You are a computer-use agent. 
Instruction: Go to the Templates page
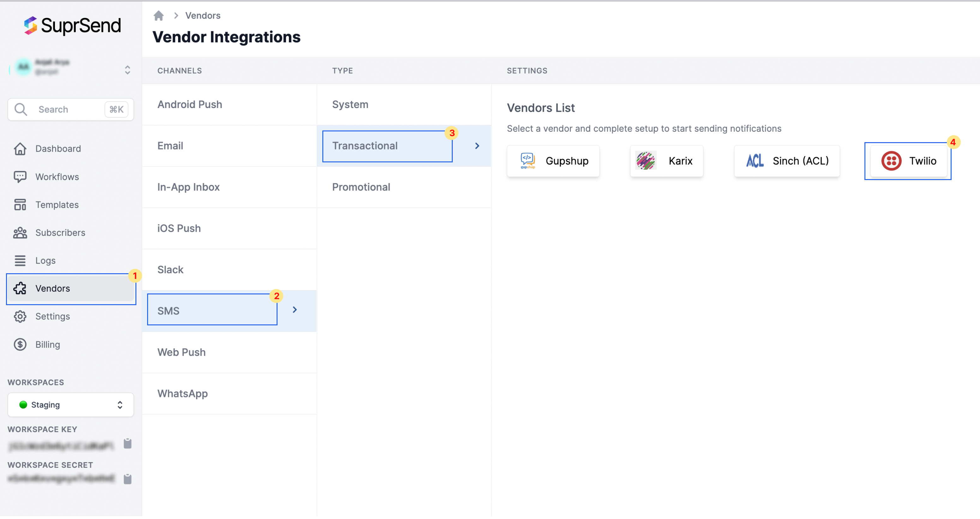(x=57, y=205)
